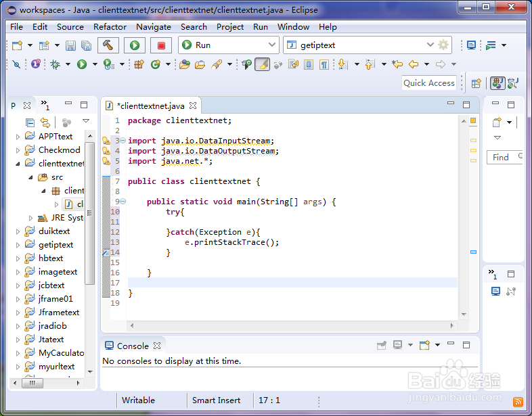Click the Display Selected Console icon

[x=397, y=345]
